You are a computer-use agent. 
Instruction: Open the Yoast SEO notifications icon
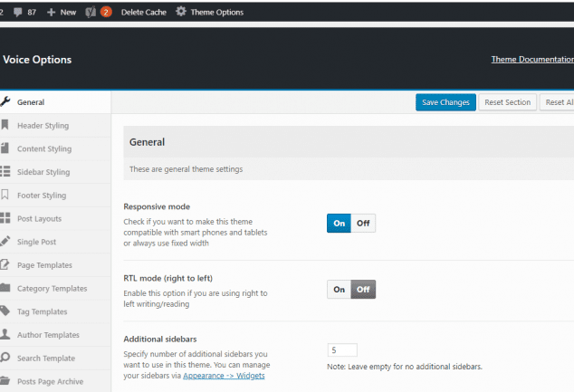tap(91, 12)
